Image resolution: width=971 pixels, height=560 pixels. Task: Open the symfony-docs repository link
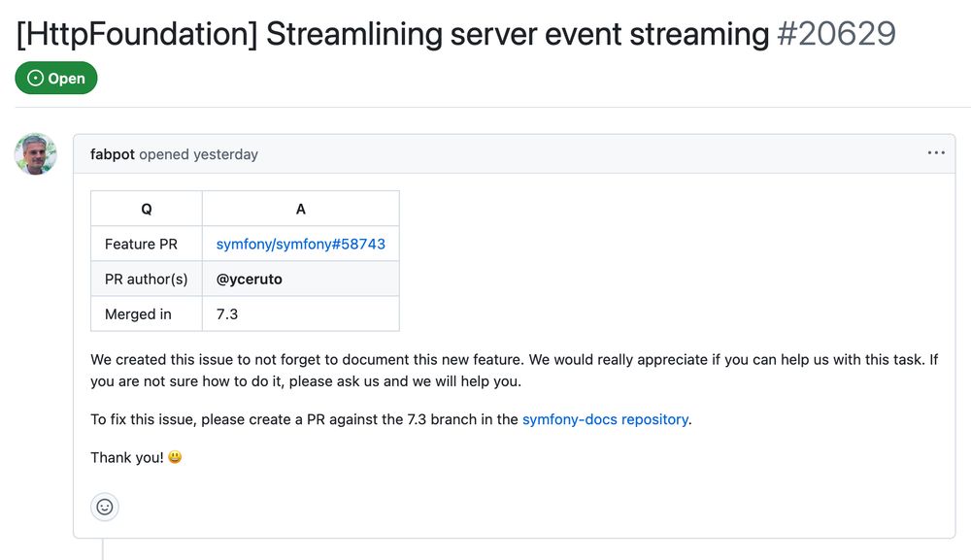coord(605,419)
